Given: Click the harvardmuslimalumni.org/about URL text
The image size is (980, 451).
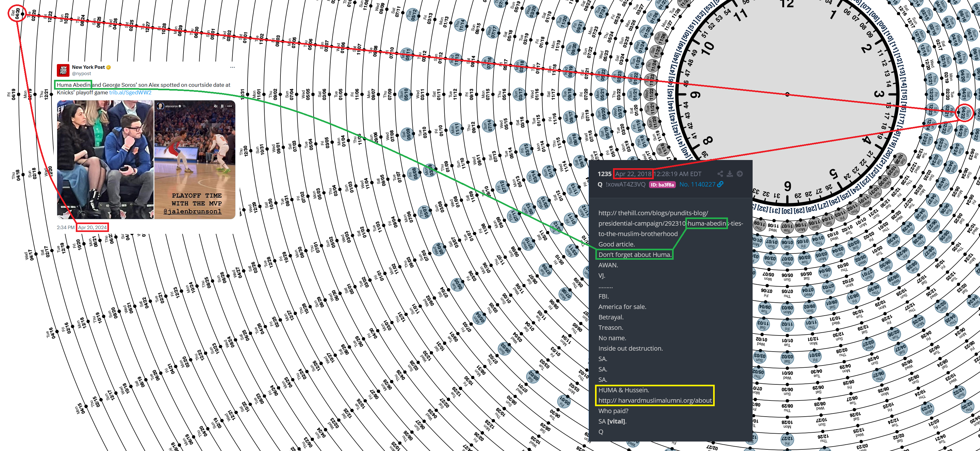Looking at the screenshot, I should [655, 401].
